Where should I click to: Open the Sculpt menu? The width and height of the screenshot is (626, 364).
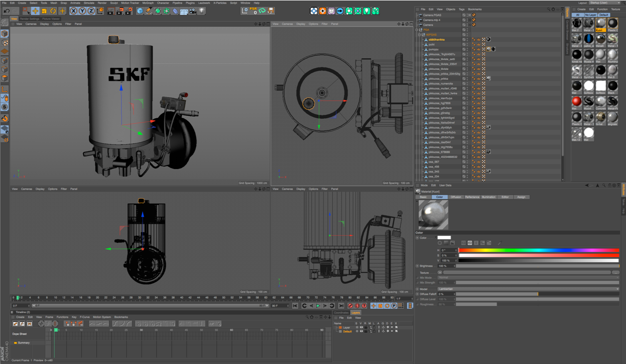pyautogui.click(x=113, y=3)
